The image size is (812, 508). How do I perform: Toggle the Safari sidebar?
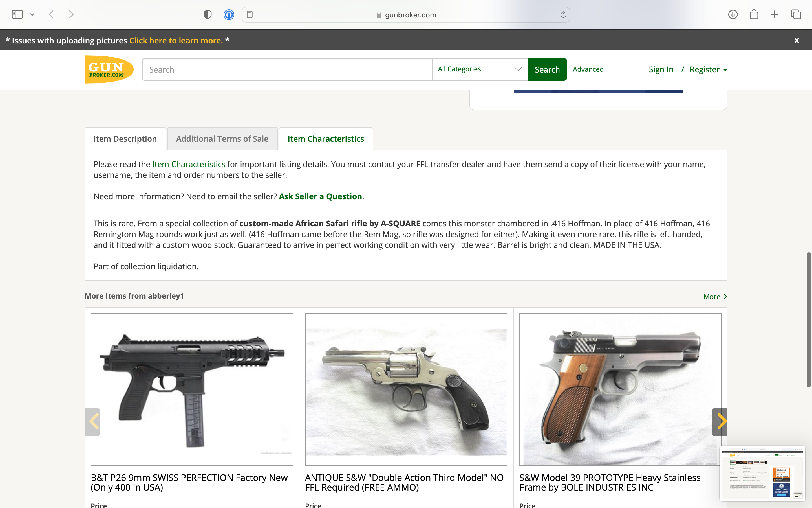pyautogui.click(x=17, y=14)
